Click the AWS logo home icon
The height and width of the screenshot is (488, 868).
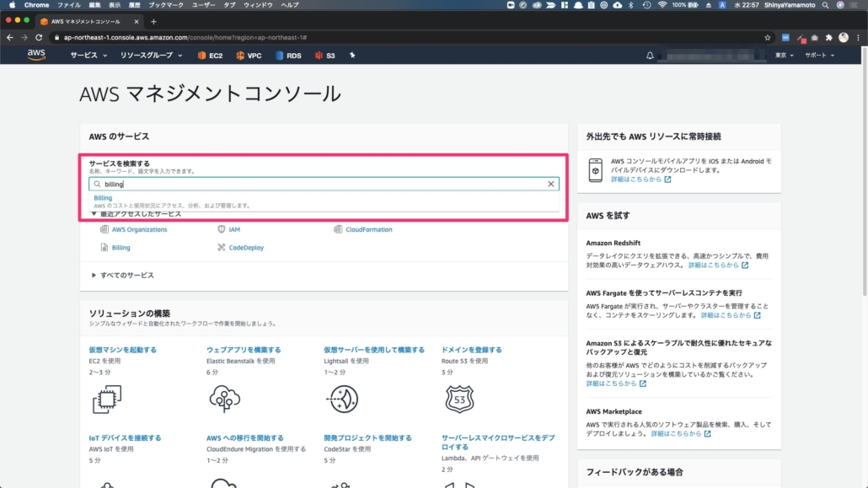pos(35,56)
